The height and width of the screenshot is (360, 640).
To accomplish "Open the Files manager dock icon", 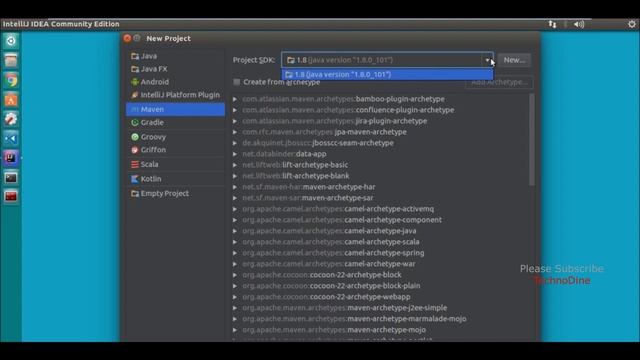I will (x=11, y=60).
